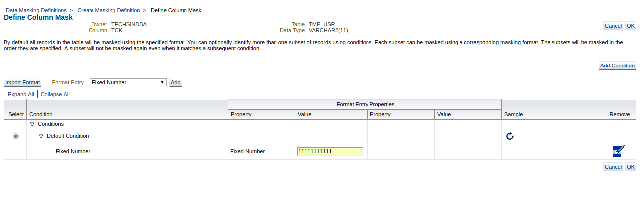The width and height of the screenshot is (644, 197).
Task: Focus the Fixed Number value field
Action: [x=330, y=151]
